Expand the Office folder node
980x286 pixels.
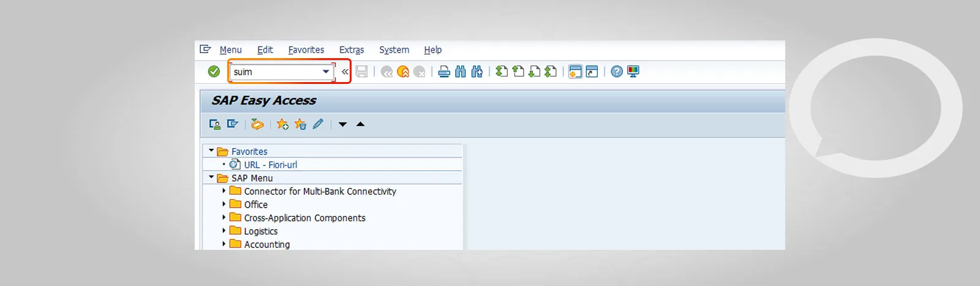[224, 204]
